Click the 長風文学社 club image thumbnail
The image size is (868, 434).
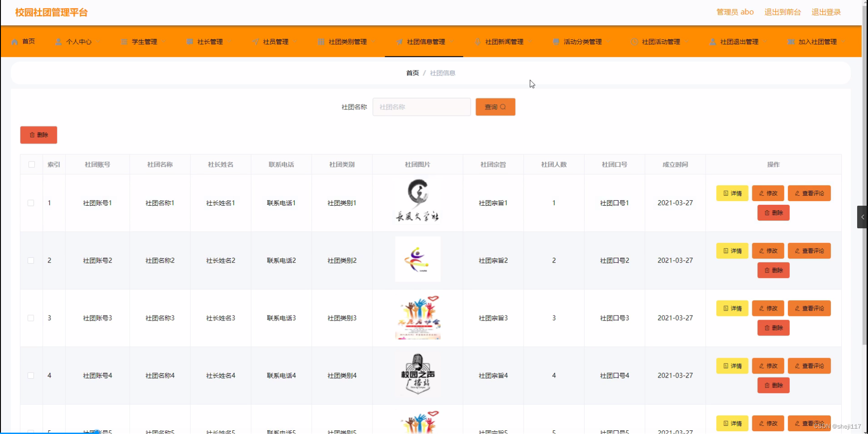[x=418, y=201]
